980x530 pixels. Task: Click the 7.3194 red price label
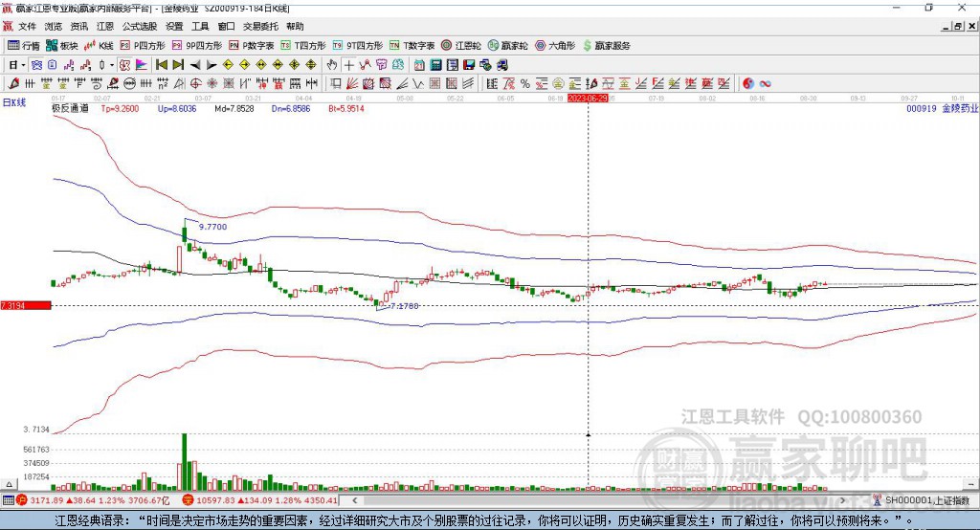click(x=26, y=305)
